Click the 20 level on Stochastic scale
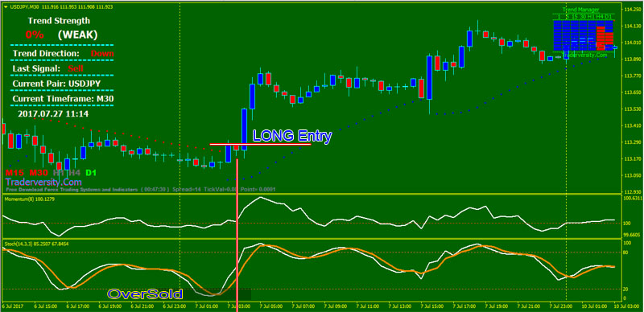This screenshot has height=312, width=644. [625, 289]
